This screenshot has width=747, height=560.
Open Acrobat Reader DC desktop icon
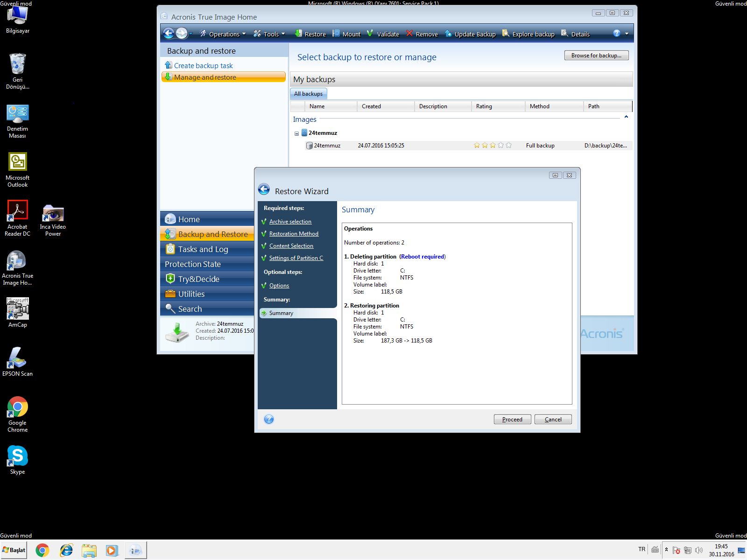[x=18, y=219]
